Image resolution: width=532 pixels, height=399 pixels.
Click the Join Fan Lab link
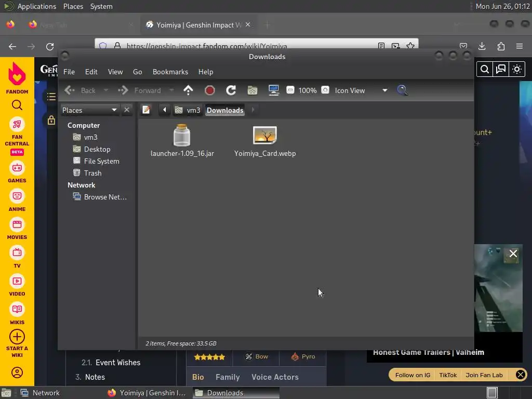pos(484,375)
